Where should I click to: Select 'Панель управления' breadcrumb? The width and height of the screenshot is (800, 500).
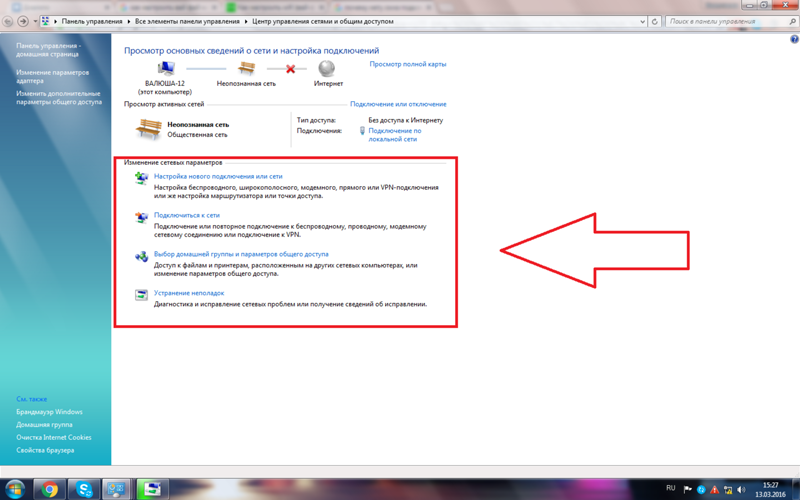pyautogui.click(x=92, y=21)
